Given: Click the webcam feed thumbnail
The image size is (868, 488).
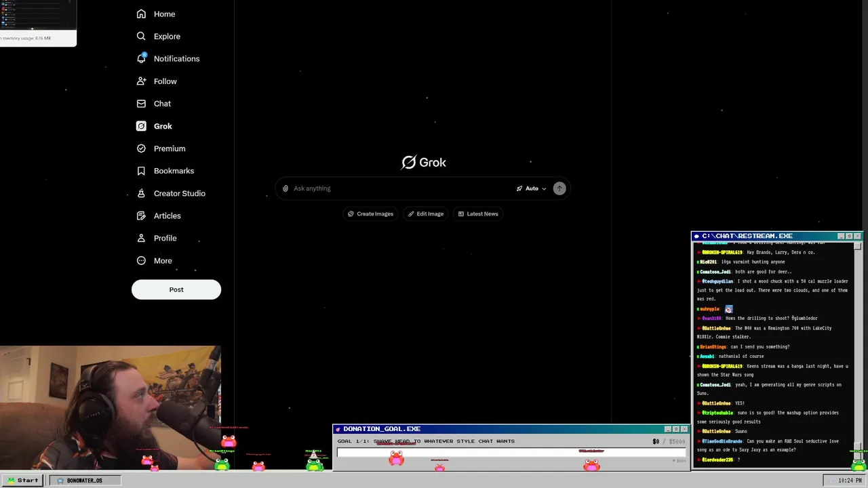Looking at the screenshot, I should point(111,408).
